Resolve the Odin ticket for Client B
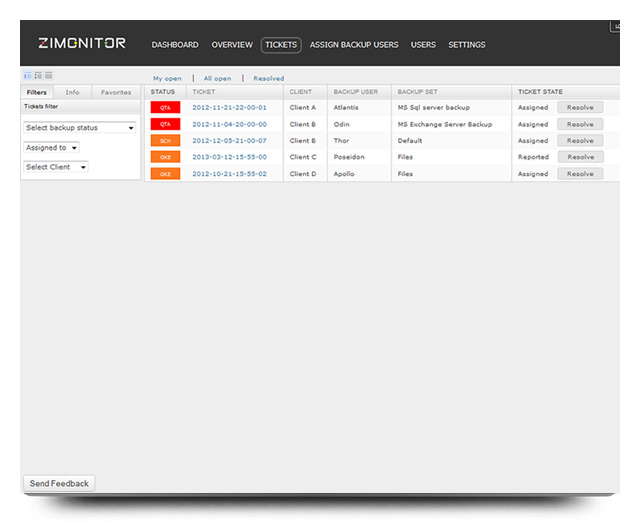Image resolution: width=641 pixels, height=523 pixels. click(x=580, y=125)
